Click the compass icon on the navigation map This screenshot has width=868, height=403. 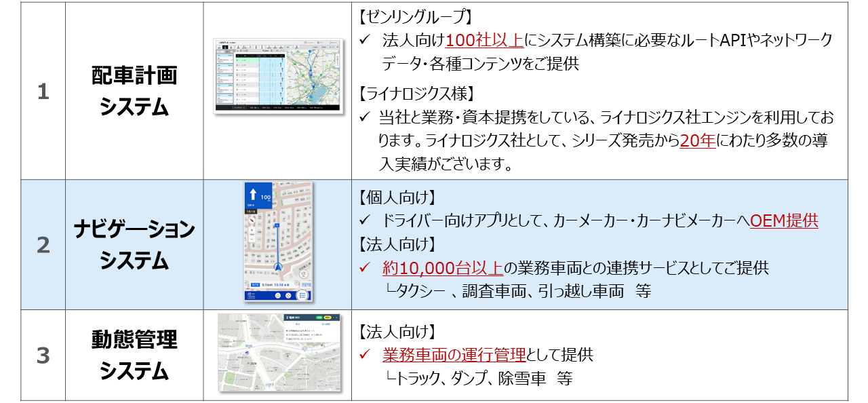point(252,219)
